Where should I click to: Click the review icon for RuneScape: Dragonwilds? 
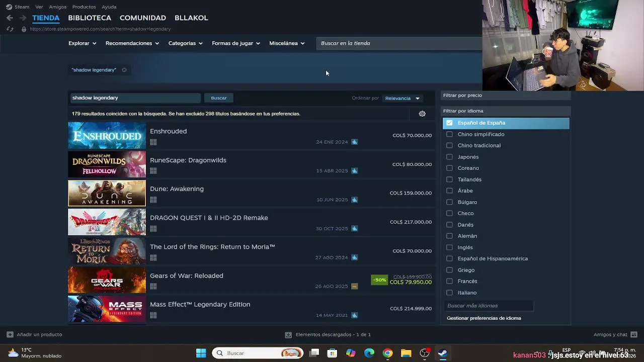pyautogui.click(x=354, y=170)
